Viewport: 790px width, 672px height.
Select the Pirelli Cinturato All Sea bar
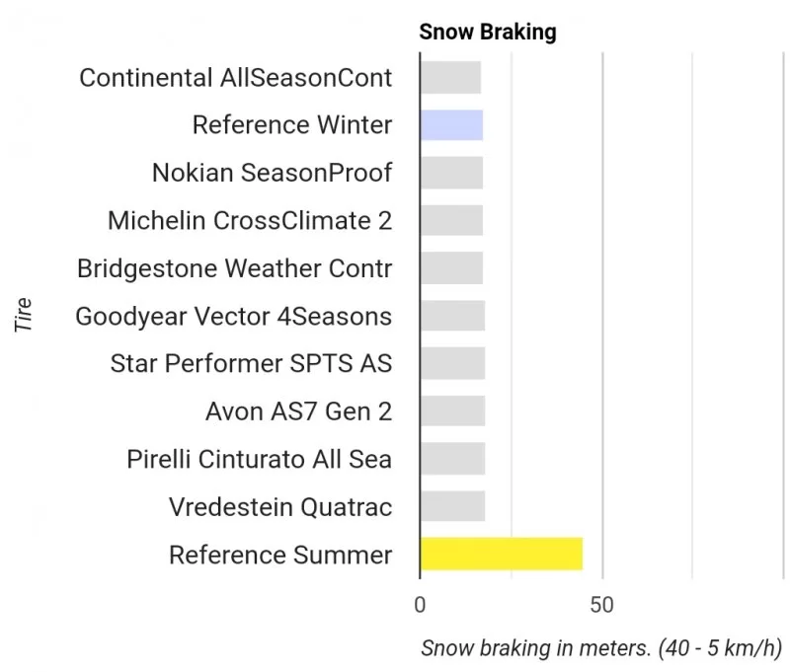pyautogui.click(x=452, y=458)
